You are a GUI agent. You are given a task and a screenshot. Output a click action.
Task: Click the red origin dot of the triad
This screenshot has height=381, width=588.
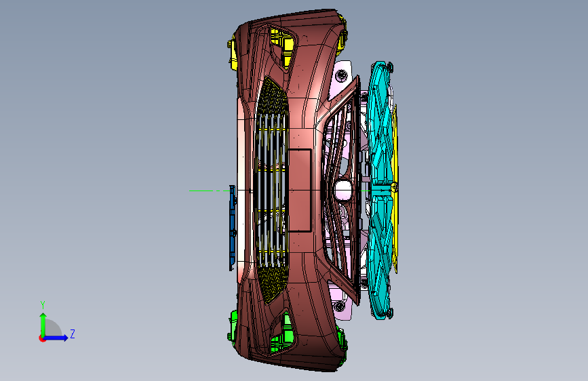(42, 338)
